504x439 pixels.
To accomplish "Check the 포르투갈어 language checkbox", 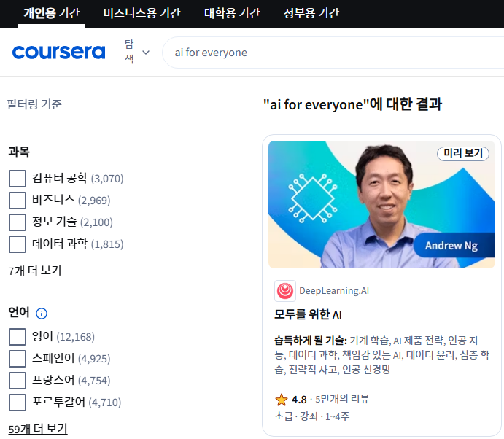I will 18,403.
